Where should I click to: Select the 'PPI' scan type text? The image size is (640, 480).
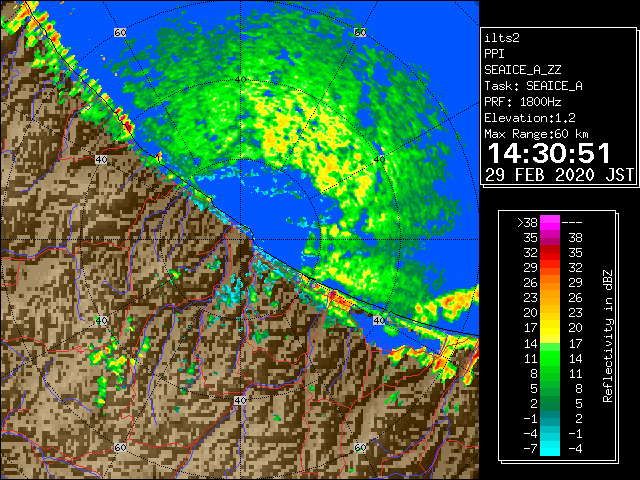point(494,54)
